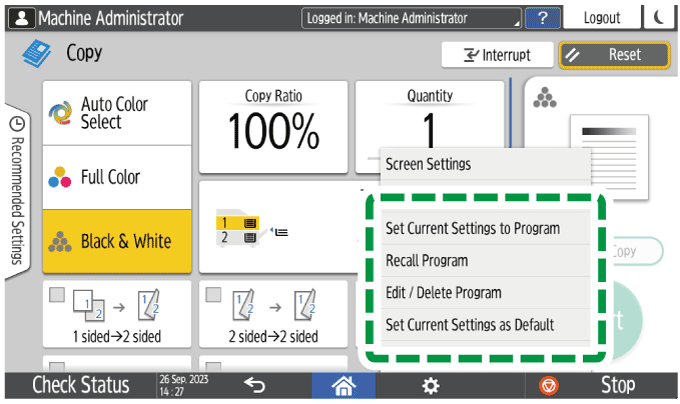Tap the Quantity field
The width and height of the screenshot is (680, 404).
point(430,120)
